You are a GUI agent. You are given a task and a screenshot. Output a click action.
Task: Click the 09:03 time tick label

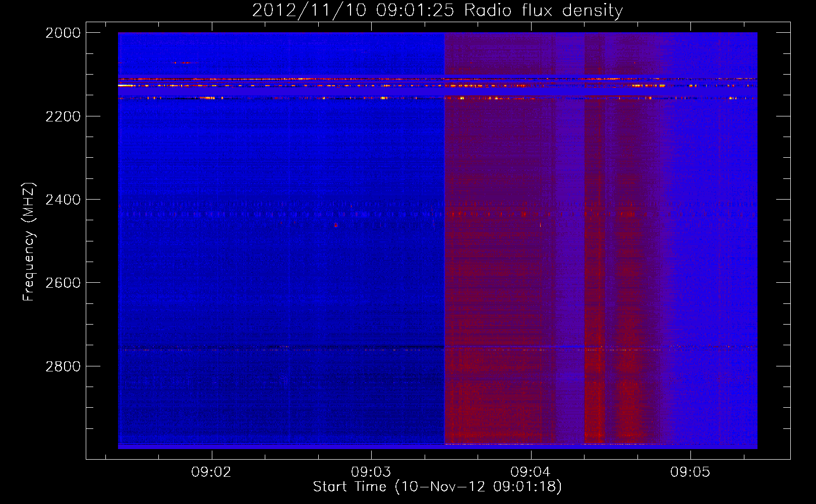pos(371,472)
